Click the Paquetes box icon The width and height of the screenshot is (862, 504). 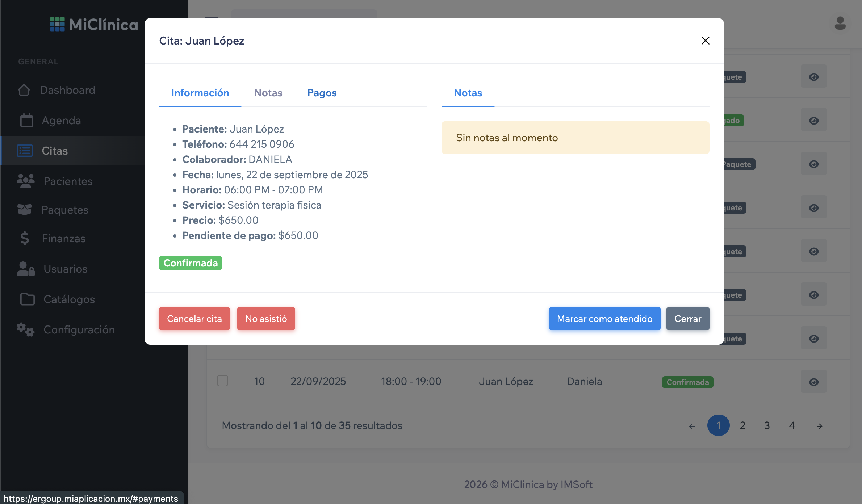pos(25,210)
